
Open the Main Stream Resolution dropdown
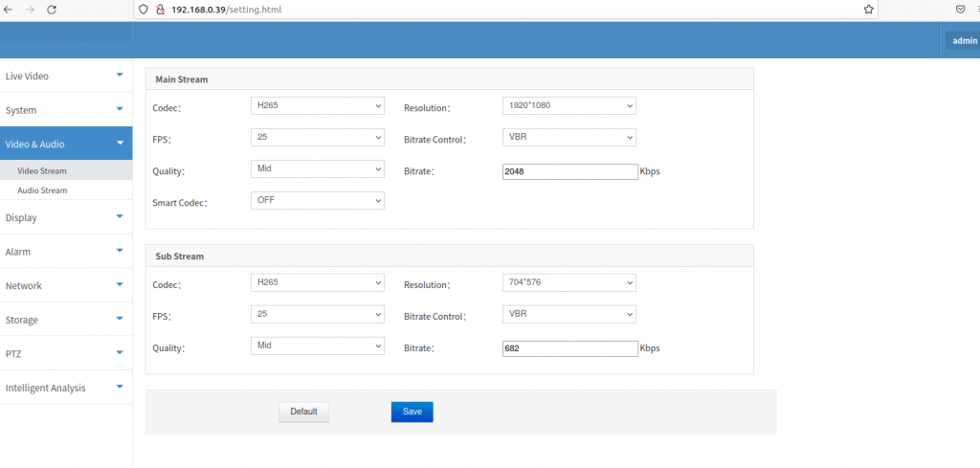[568, 106]
